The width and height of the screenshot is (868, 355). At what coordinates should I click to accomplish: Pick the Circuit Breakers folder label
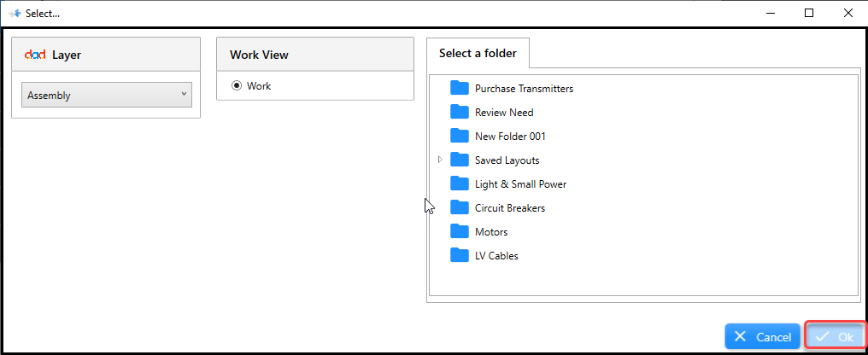pos(510,208)
